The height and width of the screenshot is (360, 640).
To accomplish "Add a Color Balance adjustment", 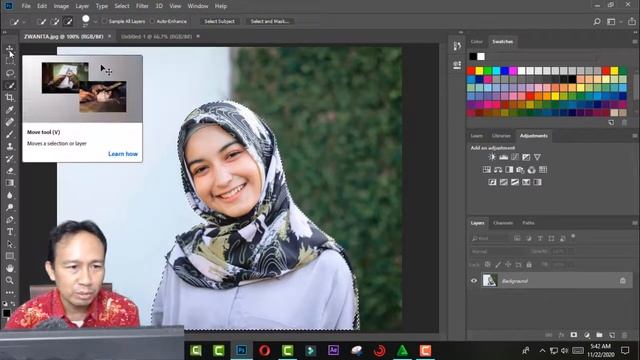I will coord(498,170).
